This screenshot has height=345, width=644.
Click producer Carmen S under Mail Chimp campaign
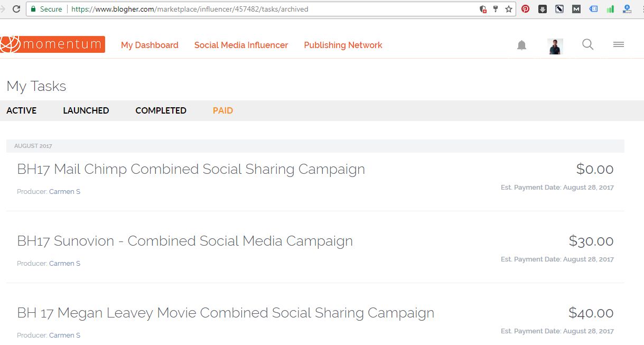(x=64, y=192)
